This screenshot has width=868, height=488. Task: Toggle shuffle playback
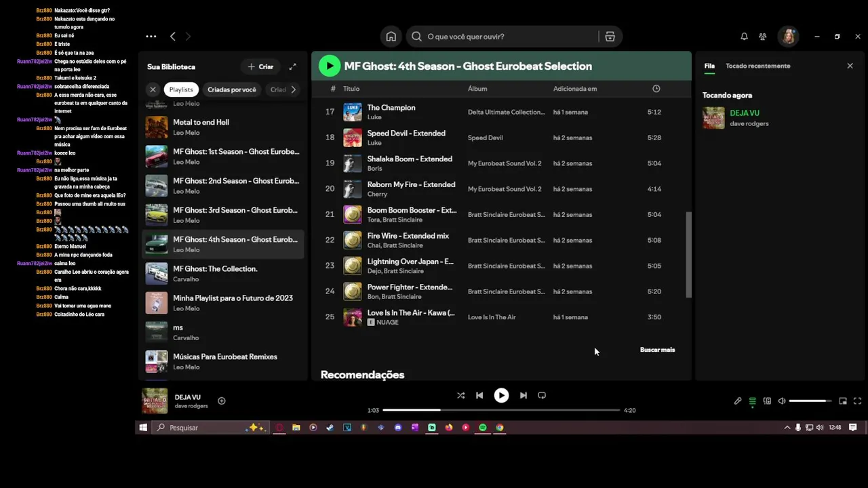click(461, 395)
